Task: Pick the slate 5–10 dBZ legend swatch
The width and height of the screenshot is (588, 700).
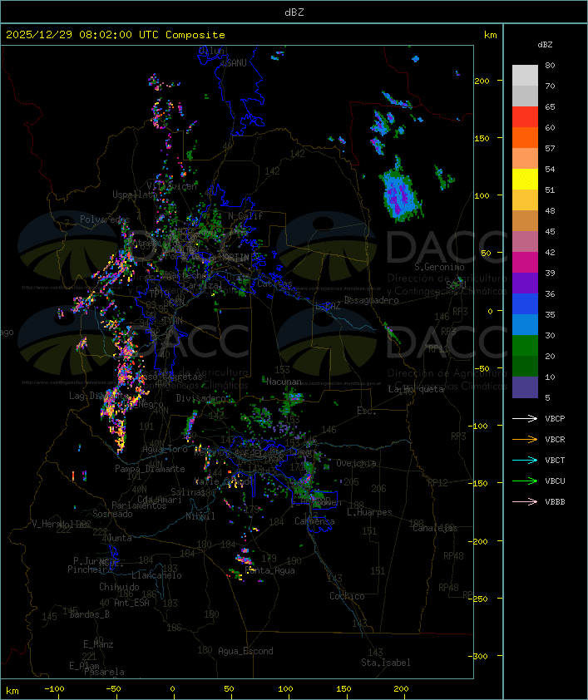Action: tap(525, 387)
